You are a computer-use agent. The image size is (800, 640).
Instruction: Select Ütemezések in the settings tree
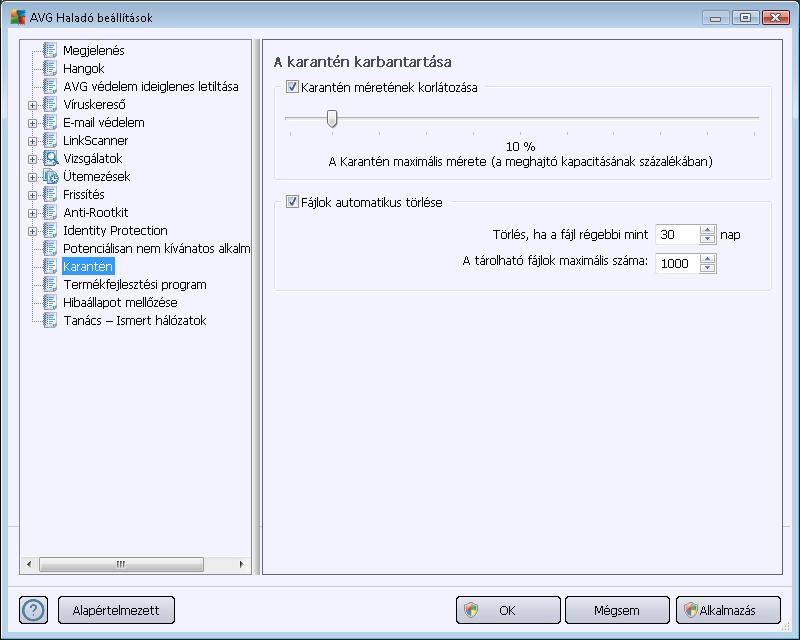coord(96,176)
